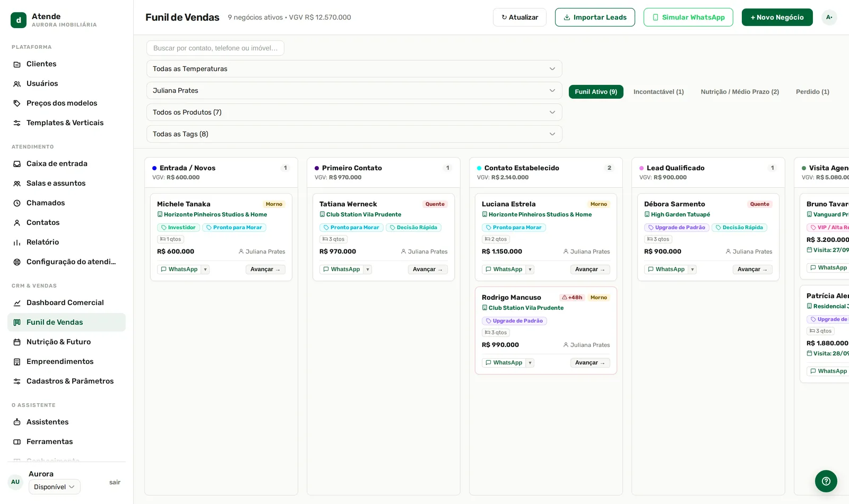The image size is (849, 504).
Task: Click the sair logout link
Action: (115, 482)
